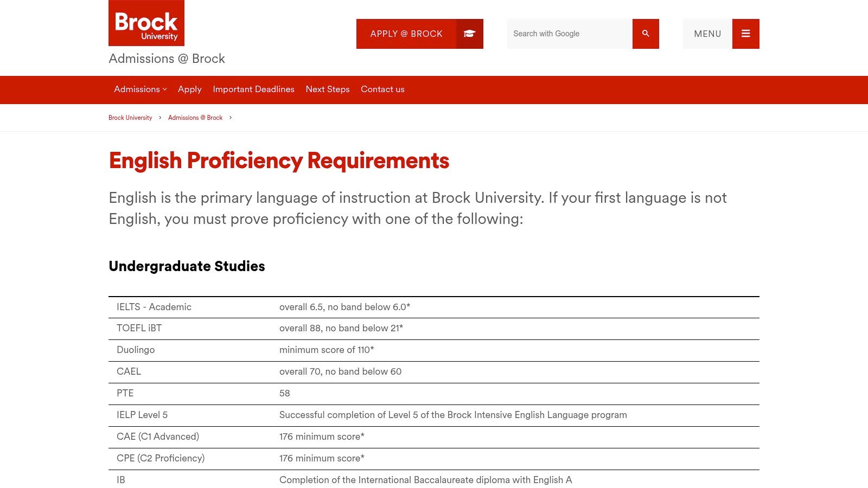Image resolution: width=868 pixels, height=488 pixels.
Task: Click 'overall 88, no band below 21*'
Action: (341, 328)
